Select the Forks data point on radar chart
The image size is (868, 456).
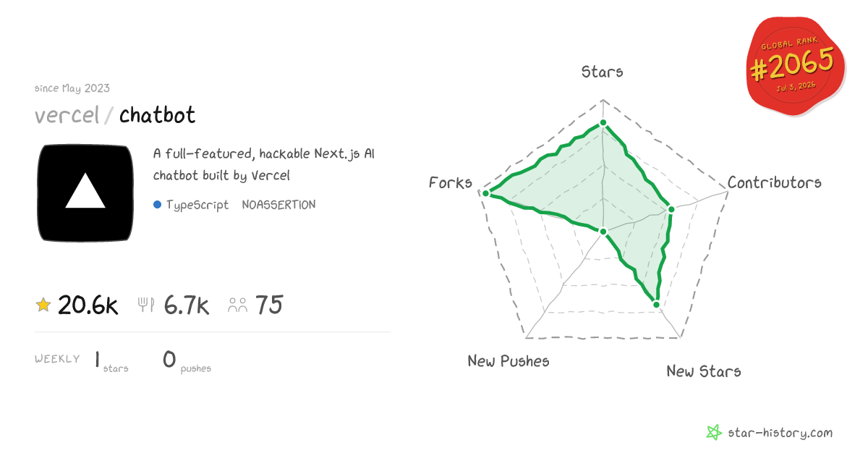tap(486, 193)
